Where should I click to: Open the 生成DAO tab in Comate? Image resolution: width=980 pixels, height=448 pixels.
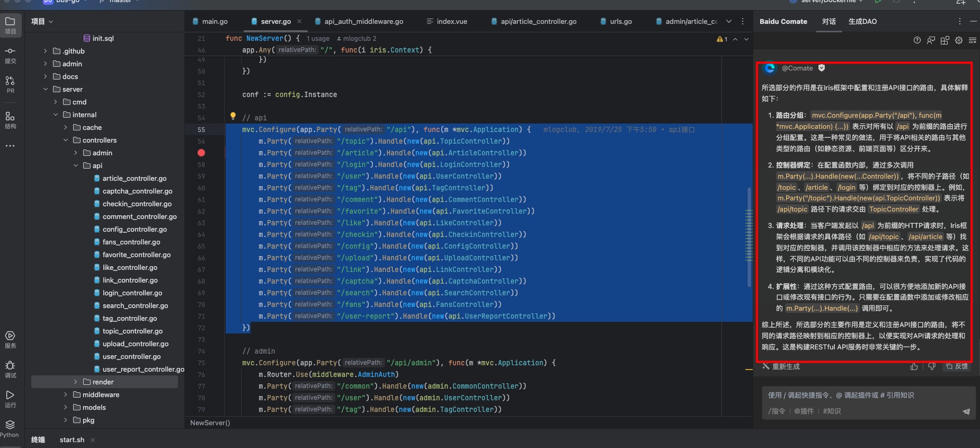(x=862, y=21)
